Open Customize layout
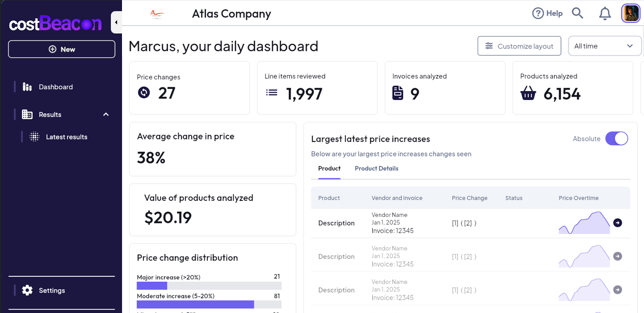This screenshot has width=644, height=313. 519,45
